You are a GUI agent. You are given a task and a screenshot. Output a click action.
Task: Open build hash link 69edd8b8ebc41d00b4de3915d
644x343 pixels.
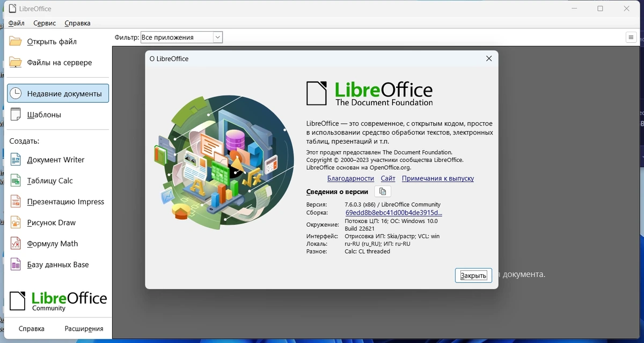click(x=394, y=213)
